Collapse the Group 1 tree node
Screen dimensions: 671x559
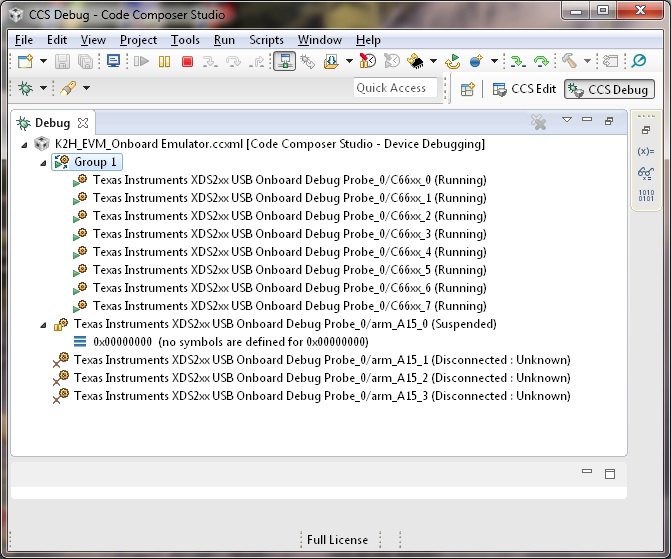(x=43, y=162)
